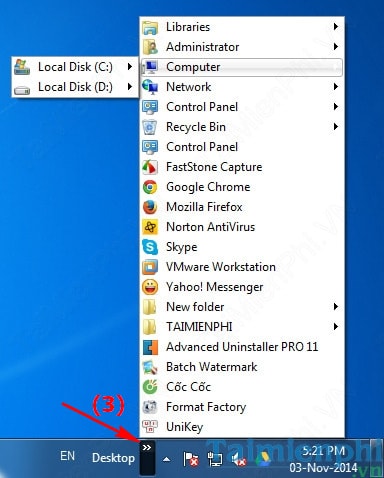The height and width of the screenshot is (478, 384).
Task: Expand the Local Disk (C:) submenu arrow
Action: coord(130,67)
